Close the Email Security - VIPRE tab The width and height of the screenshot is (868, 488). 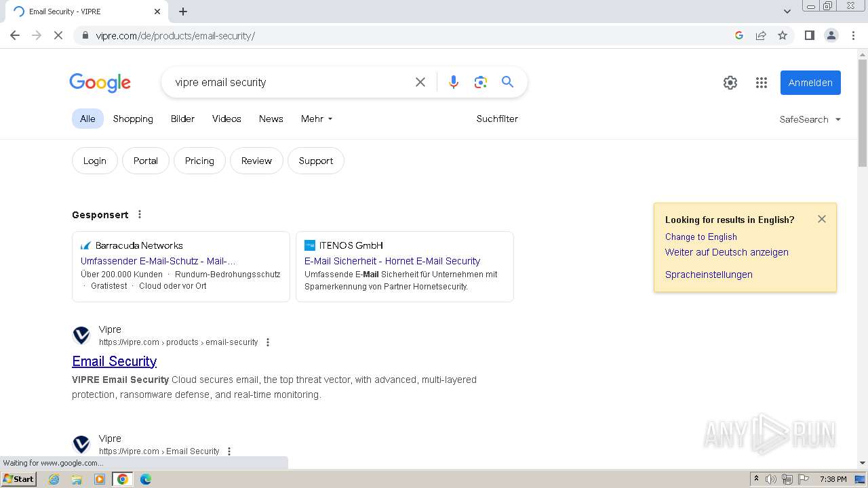(x=157, y=12)
